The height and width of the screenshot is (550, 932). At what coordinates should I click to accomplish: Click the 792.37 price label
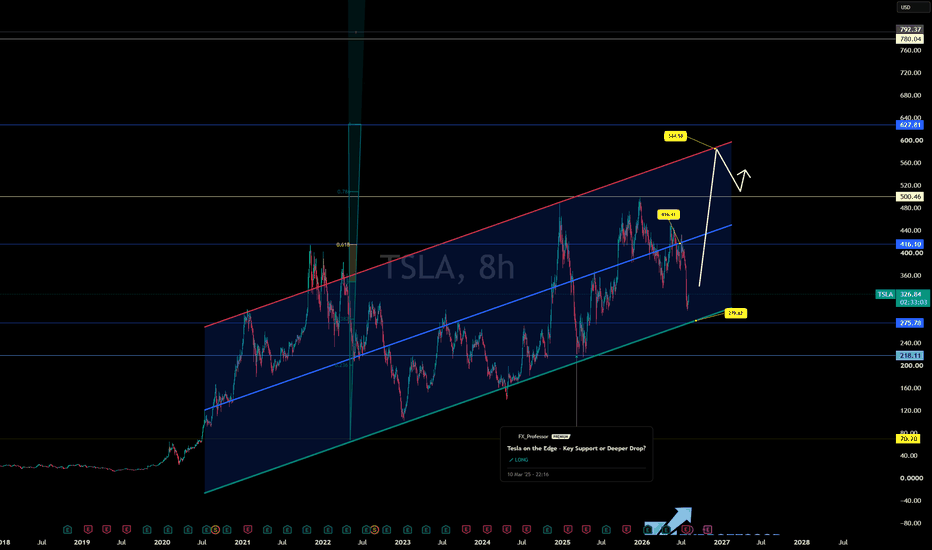(909, 29)
